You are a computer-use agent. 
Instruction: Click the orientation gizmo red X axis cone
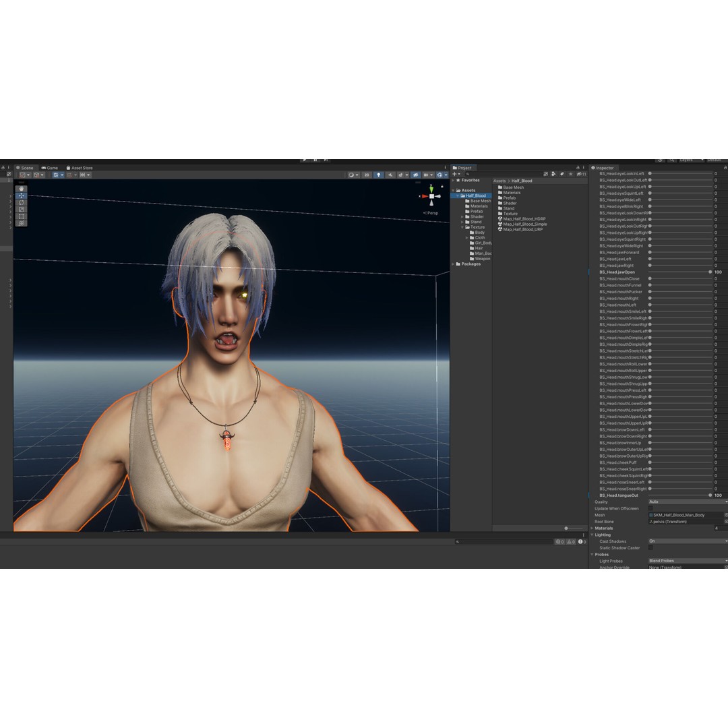click(x=425, y=196)
